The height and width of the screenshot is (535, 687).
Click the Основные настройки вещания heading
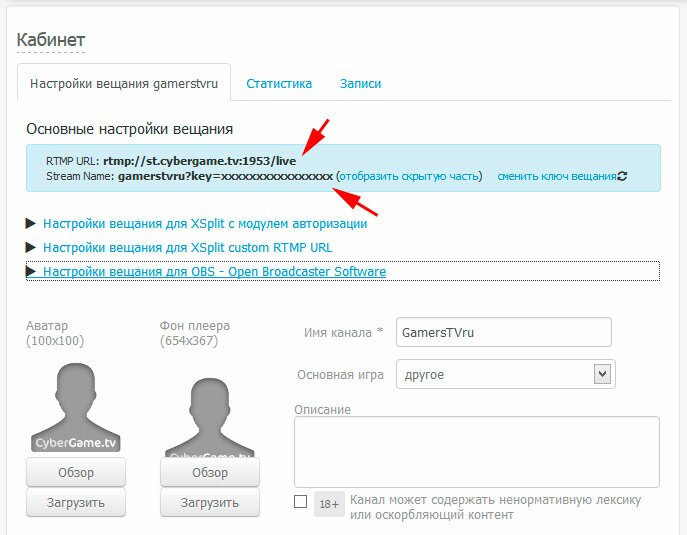pos(130,129)
